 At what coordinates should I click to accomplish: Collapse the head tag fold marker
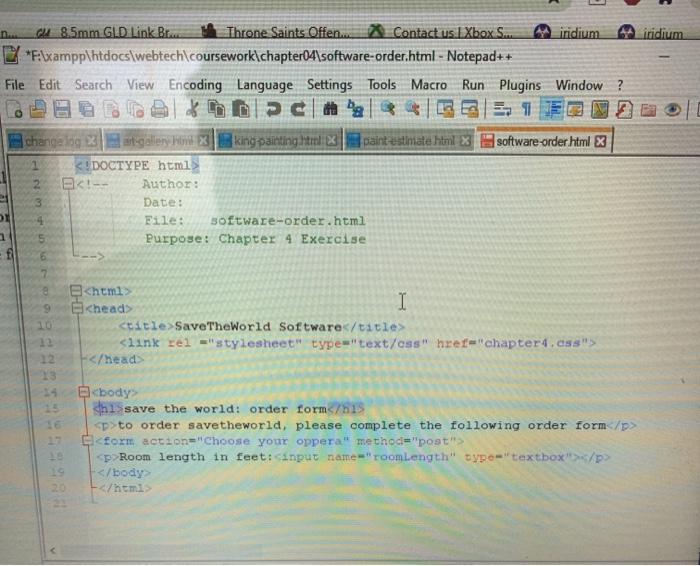coord(78,308)
